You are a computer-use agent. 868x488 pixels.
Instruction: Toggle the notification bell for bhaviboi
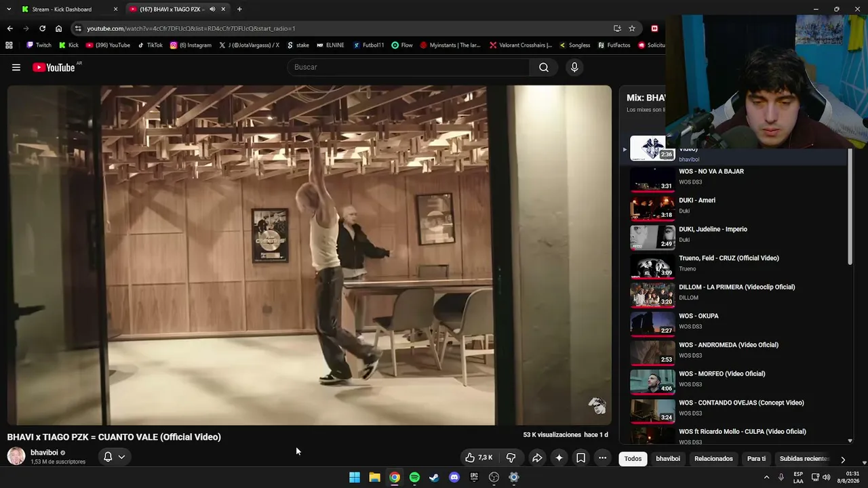(107, 457)
